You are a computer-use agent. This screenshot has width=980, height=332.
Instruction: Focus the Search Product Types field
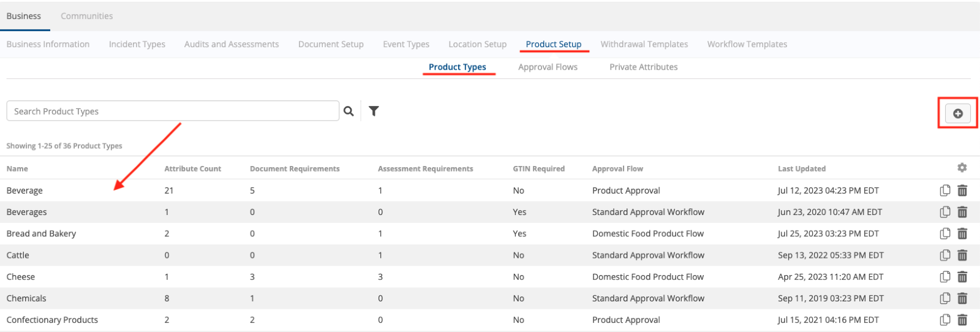click(172, 111)
